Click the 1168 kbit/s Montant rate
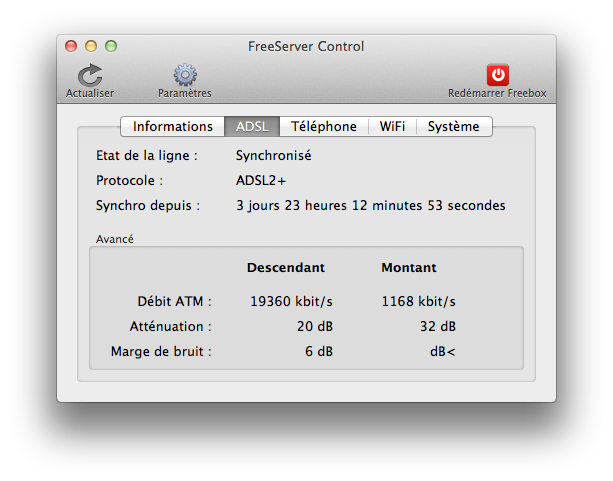Viewport: 613px width, 481px height. pos(418,301)
